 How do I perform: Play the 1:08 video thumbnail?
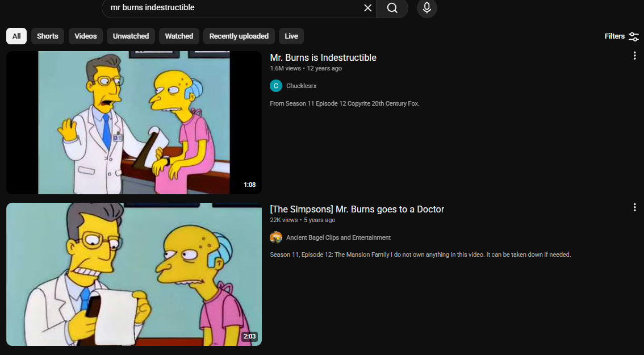click(x=134, y=123)
